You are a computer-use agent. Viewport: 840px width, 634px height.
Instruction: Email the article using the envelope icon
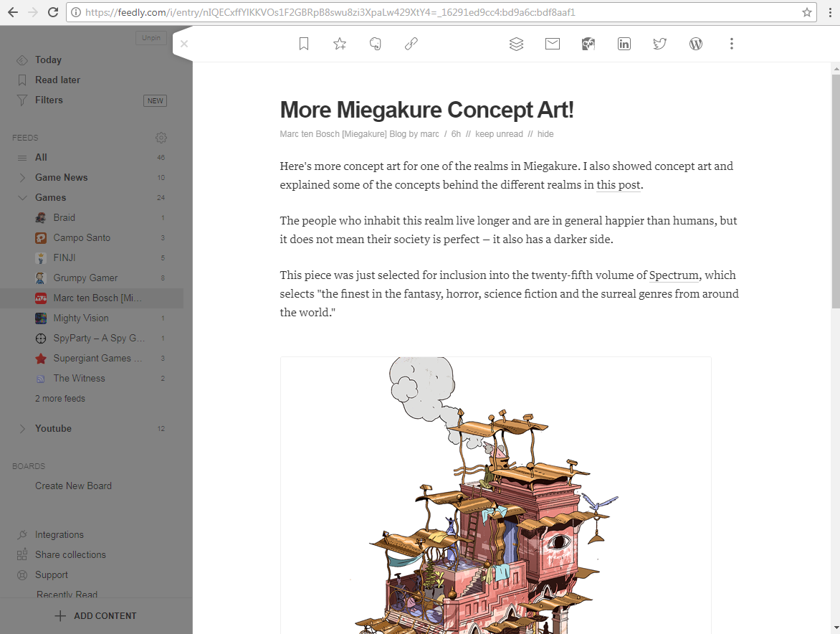coord(553,44)
